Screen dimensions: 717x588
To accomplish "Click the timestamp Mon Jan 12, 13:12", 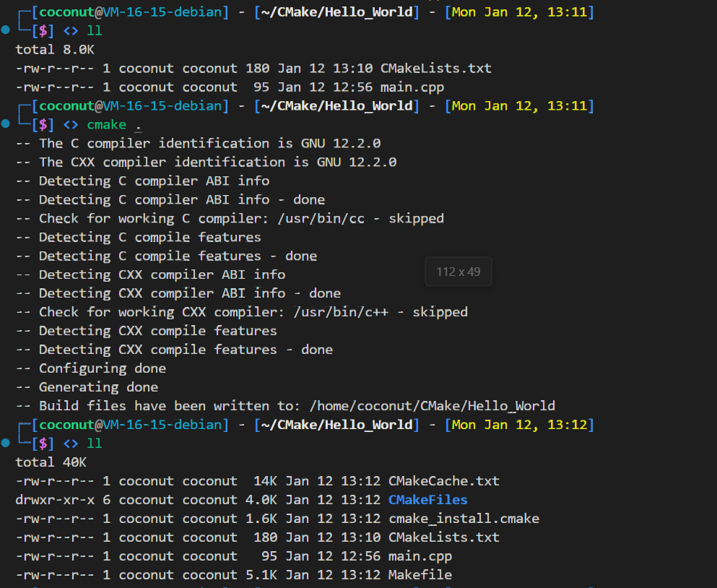I will [519, 424].
